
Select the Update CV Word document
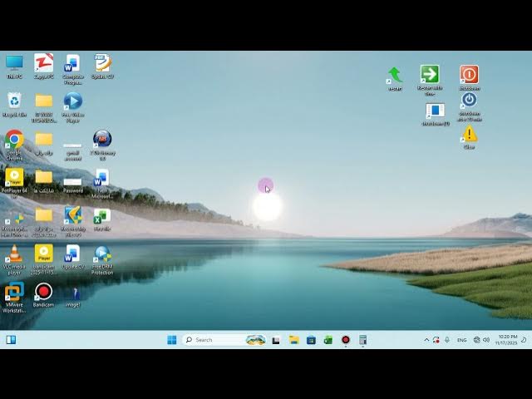tap(73, 257)
